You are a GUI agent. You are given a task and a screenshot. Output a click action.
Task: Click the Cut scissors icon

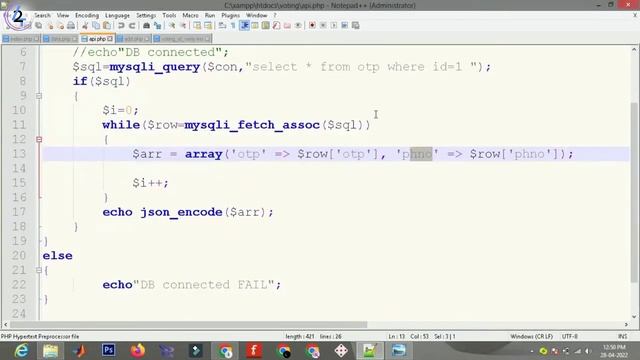(x=85, y=26)
